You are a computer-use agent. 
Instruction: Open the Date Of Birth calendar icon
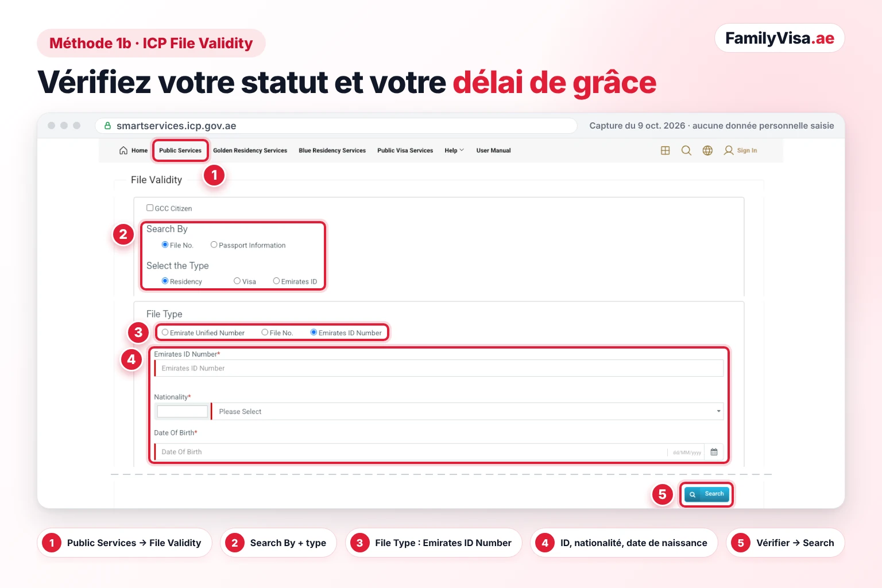(714, 452)
